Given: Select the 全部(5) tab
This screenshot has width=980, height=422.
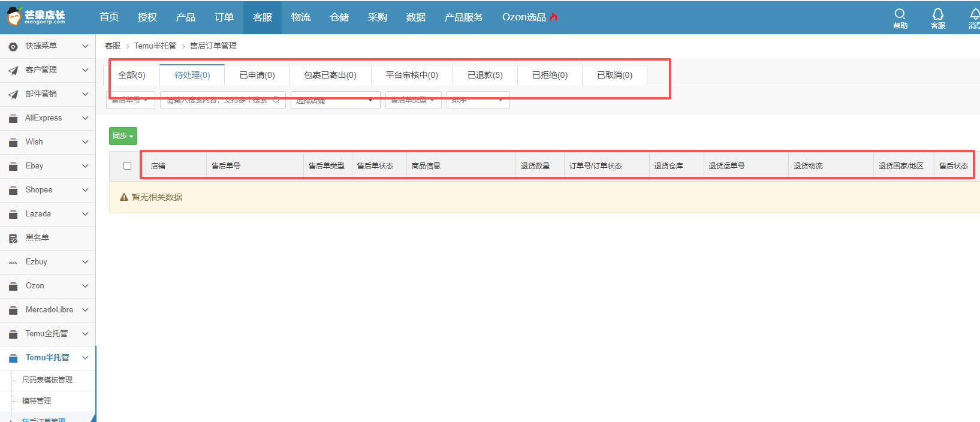Looking at the screenshot, I should click(x=132, y=75).
